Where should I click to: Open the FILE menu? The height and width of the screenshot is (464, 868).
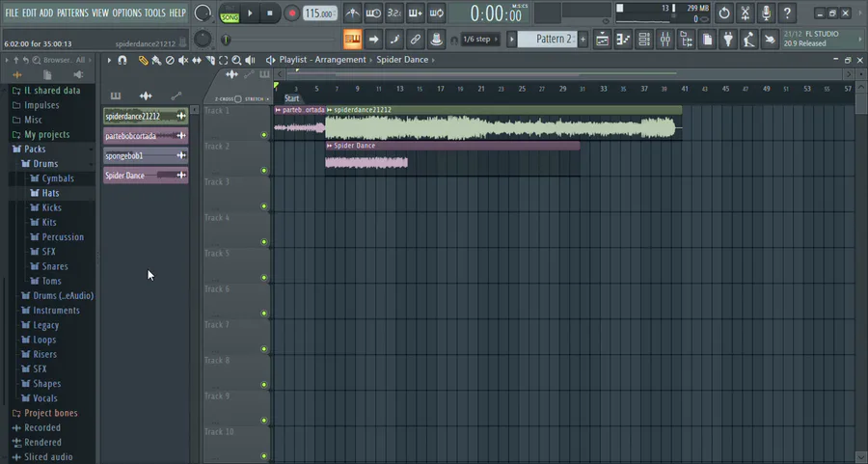click(12, 13)
